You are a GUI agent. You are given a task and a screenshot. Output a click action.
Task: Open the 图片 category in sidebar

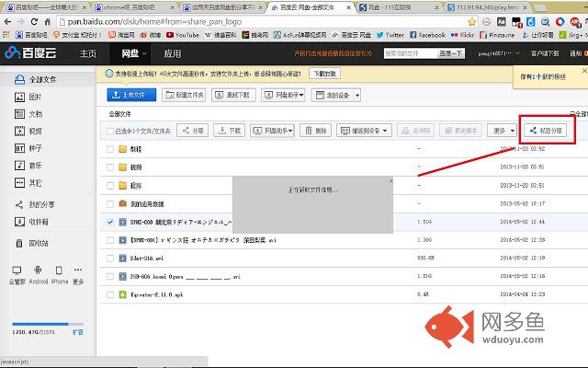(28, 98)
